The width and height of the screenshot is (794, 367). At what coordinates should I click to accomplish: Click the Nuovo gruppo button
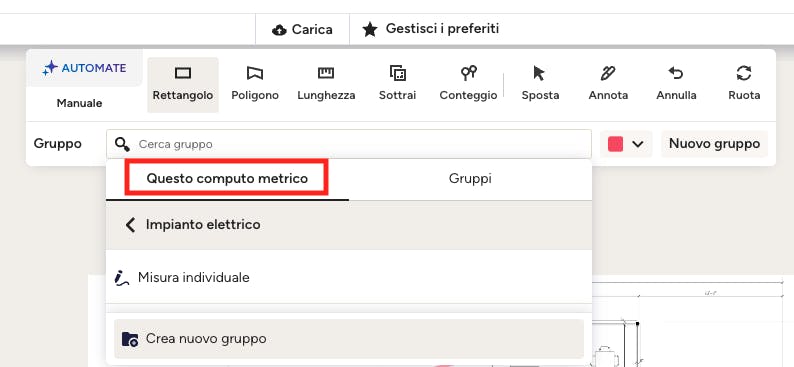click(714, 144)
